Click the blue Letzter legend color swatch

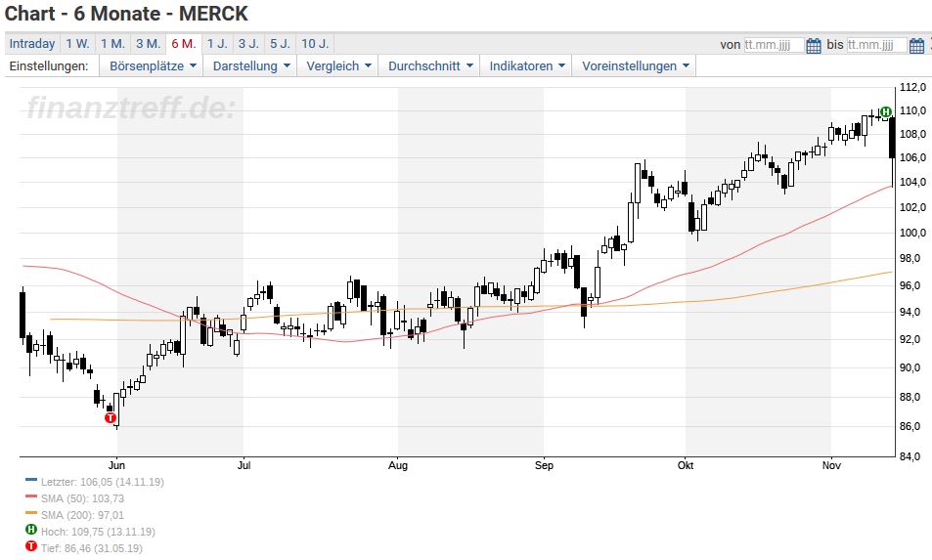(x=31, y=480)
